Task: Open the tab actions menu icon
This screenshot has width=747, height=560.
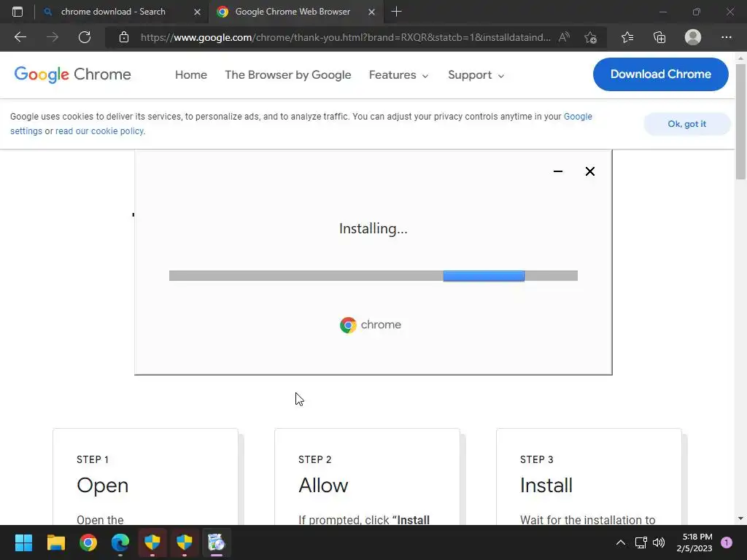Action: click(x=18, y=12)
